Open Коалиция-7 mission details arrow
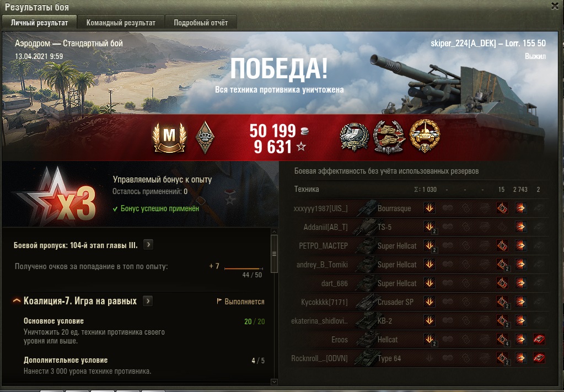Image resolution: width=564 pixels, height=392 pixels. pos(148,301)
